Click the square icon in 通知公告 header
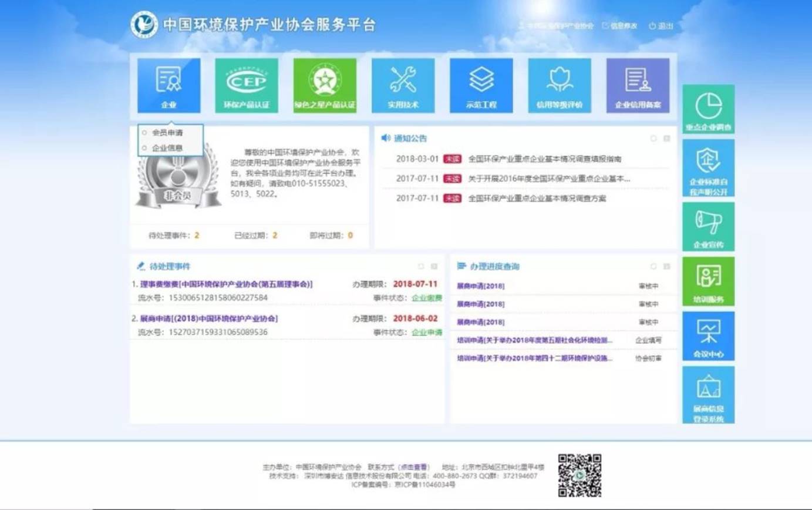The width and height of the screenshot is (812, 510). (x=666, y=139)
